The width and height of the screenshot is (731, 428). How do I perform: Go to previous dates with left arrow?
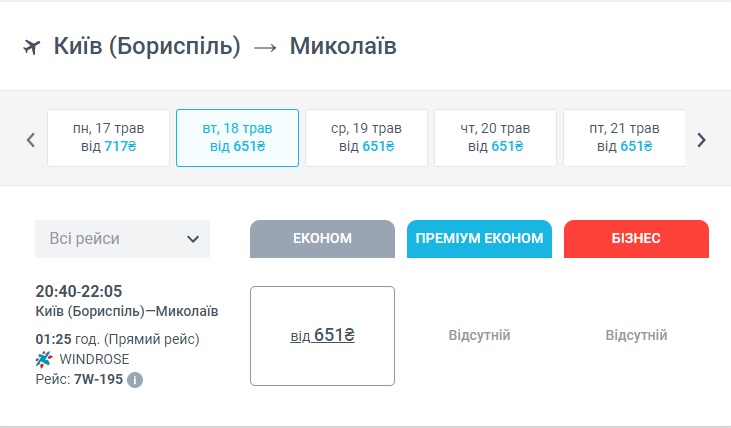(31, 139)
